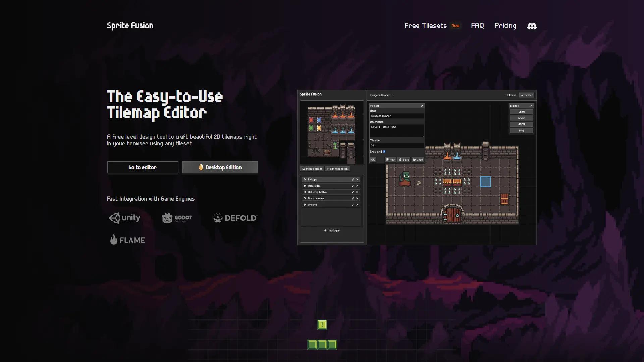
Task: Toggle visibility of the Walls sides layer
Action: click(305, 186)
